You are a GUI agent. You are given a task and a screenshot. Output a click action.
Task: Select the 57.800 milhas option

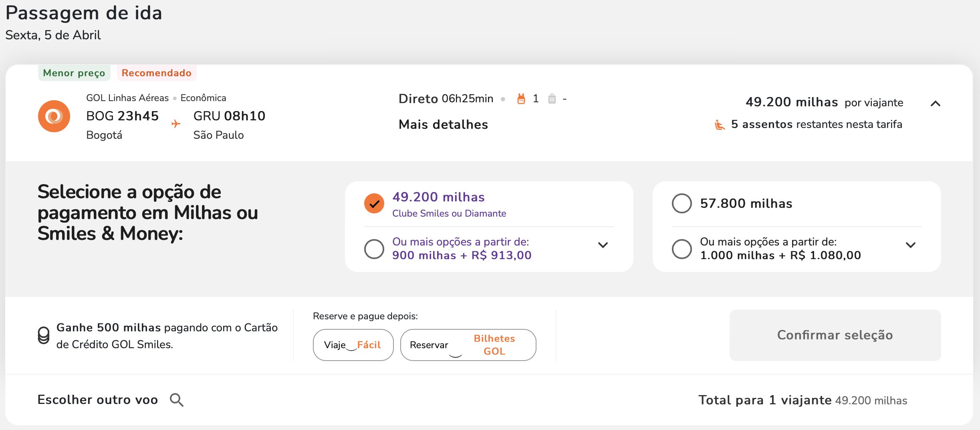[x=682, y=203]
